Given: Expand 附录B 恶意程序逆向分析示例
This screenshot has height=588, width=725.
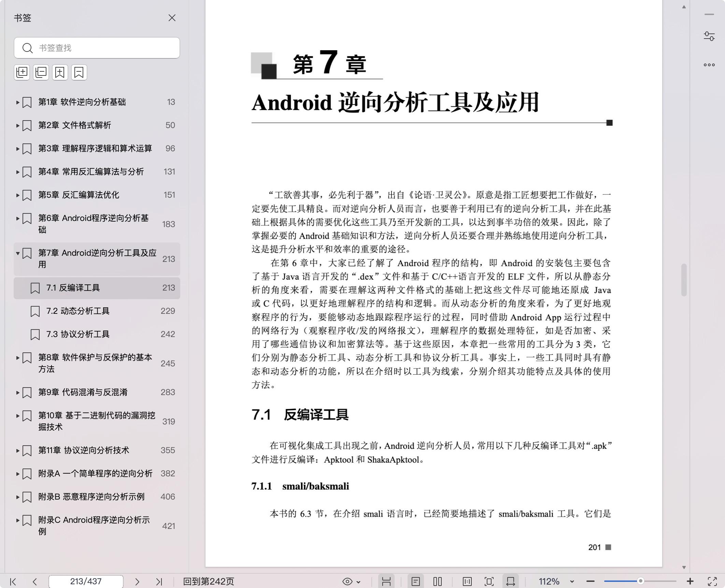Looking at the screenshot, I should point(17,497).
